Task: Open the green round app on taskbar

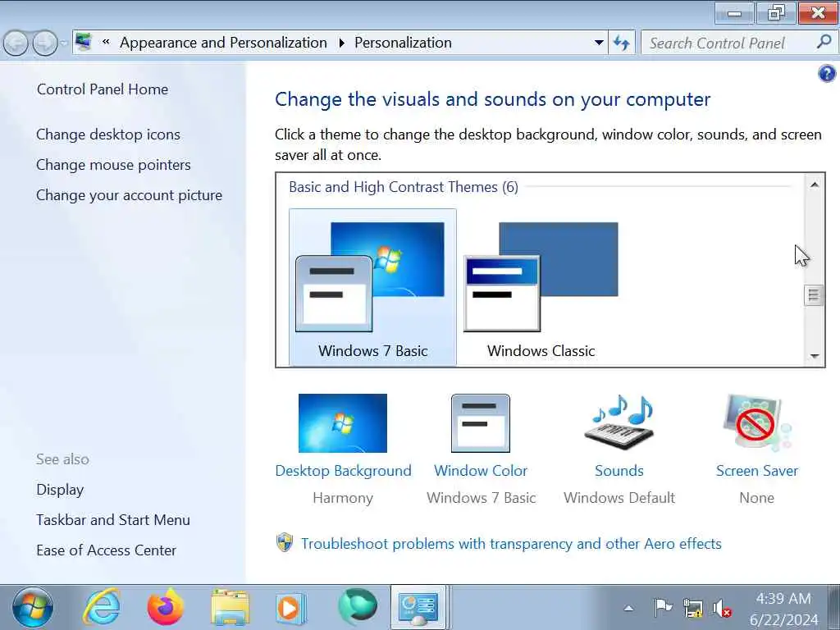Action: coord(358,606)
